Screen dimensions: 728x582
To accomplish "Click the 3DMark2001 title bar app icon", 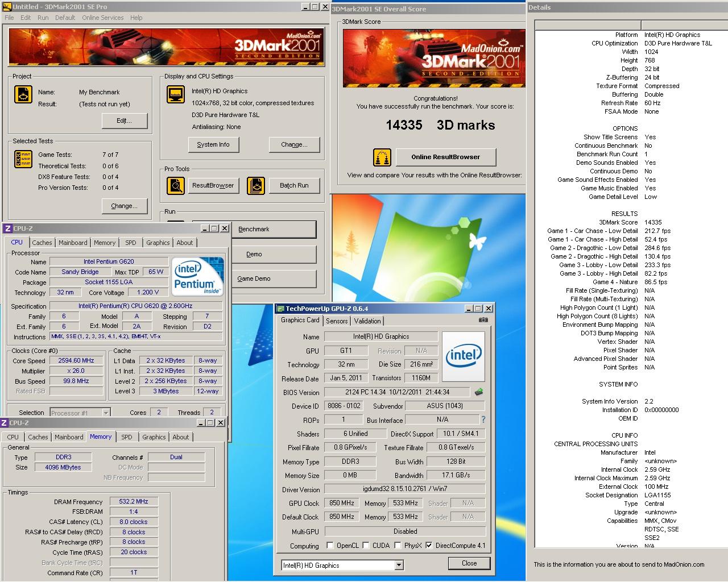I will (x=7, y=7).
